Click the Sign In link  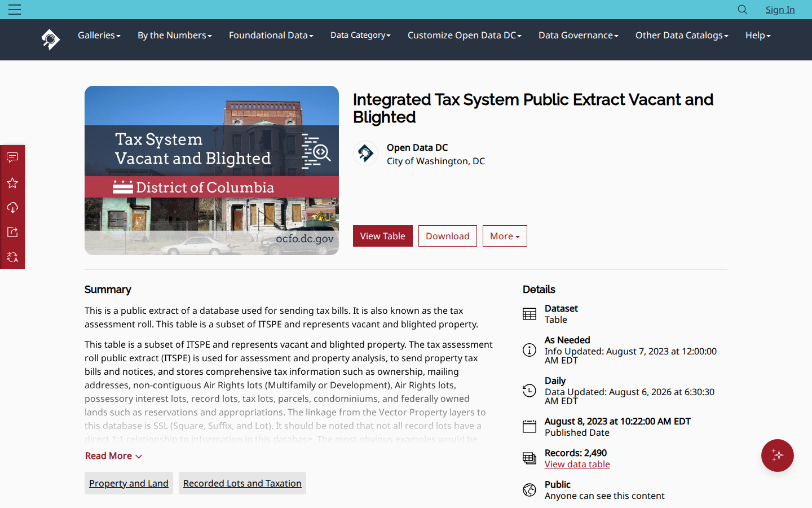click(x=780, y=10)
